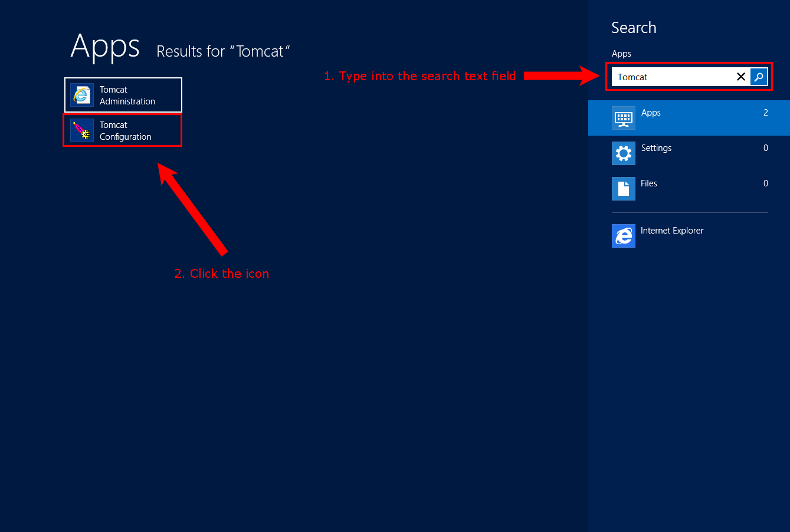Image resolution: width=790 pixels, height=532 pixels.
Task: Search within Internet Explorer entry
Action: (689, 236)
